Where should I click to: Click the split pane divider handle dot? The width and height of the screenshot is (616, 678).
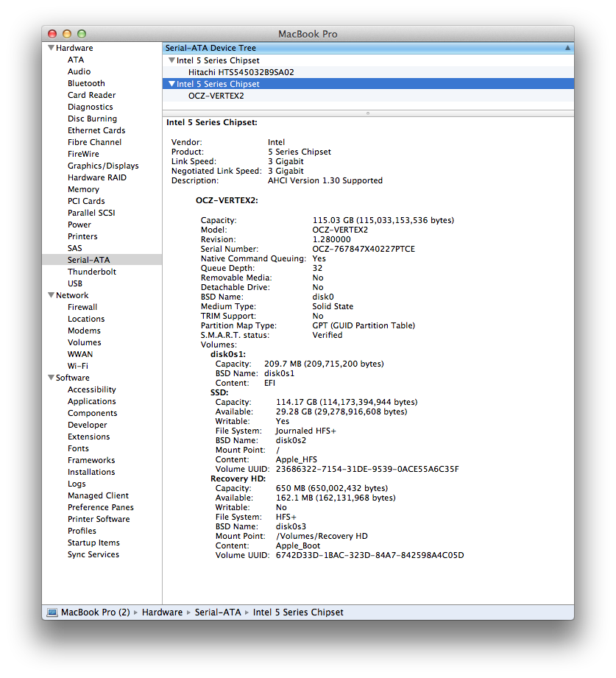click(368, 113)
